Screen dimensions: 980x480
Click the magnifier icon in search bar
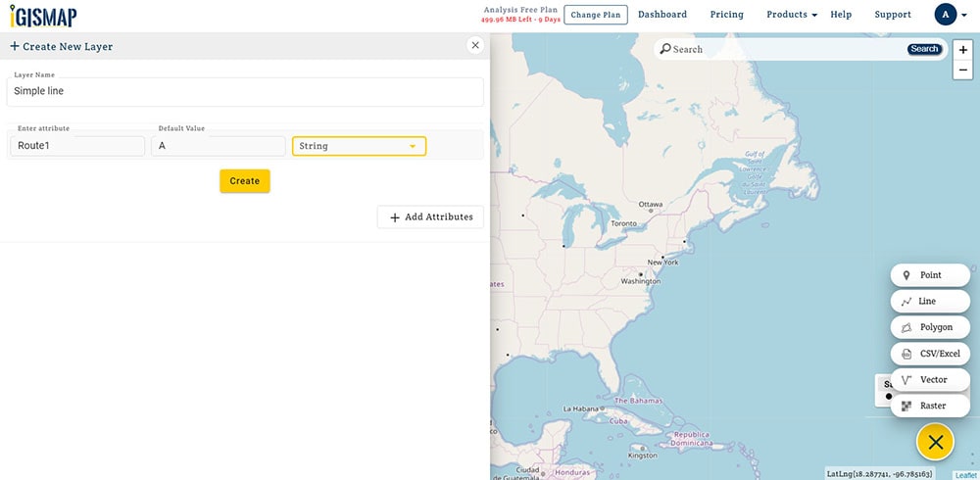[665, 49]
